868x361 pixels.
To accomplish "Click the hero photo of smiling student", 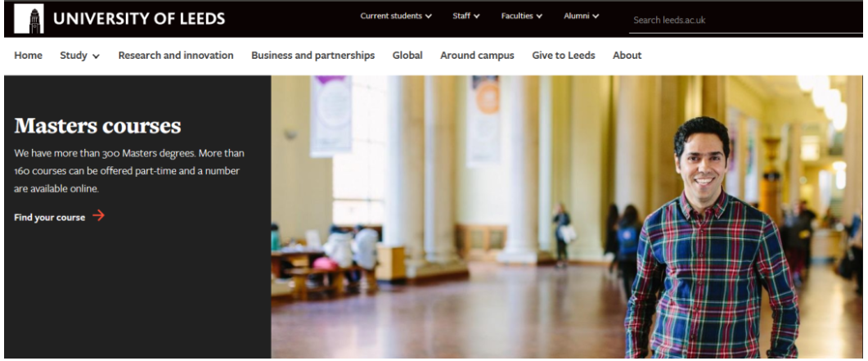I will coord(566,216).
